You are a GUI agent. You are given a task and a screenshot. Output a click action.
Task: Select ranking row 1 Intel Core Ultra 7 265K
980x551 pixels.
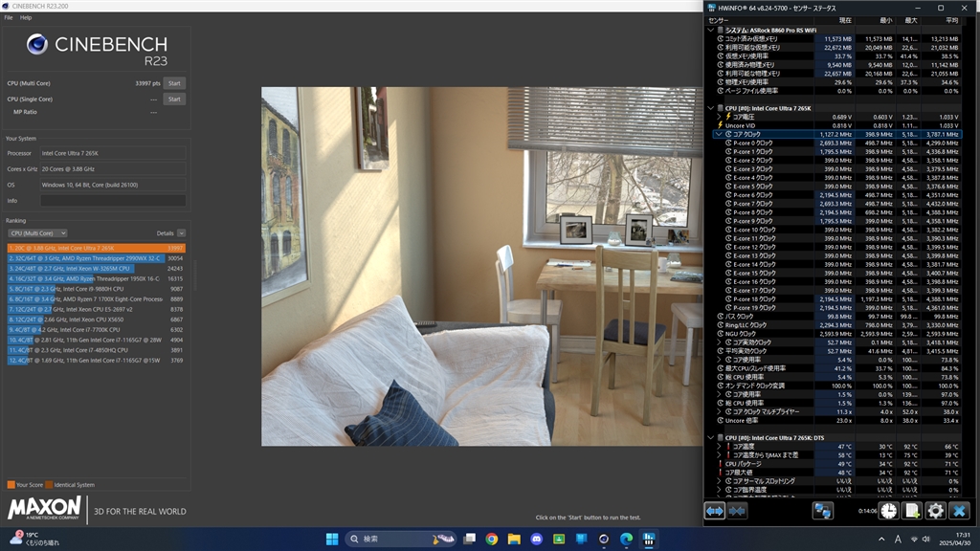point(97,248)
